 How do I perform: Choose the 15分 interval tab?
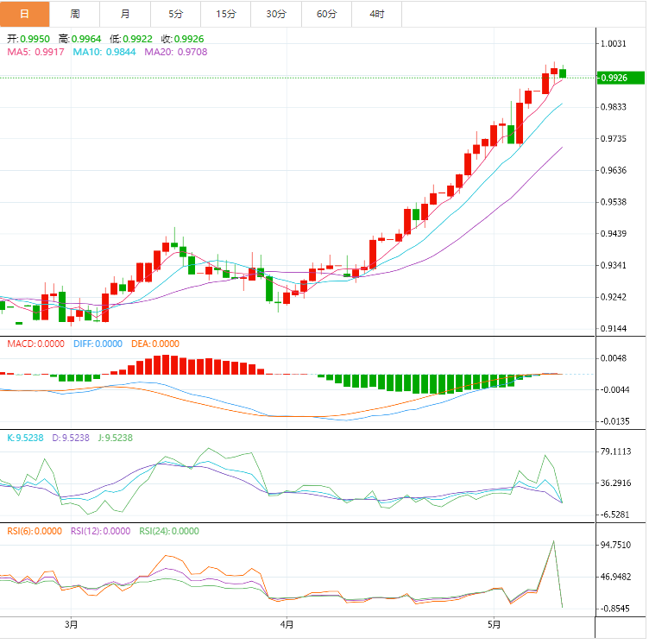click(x=226, y=14)
